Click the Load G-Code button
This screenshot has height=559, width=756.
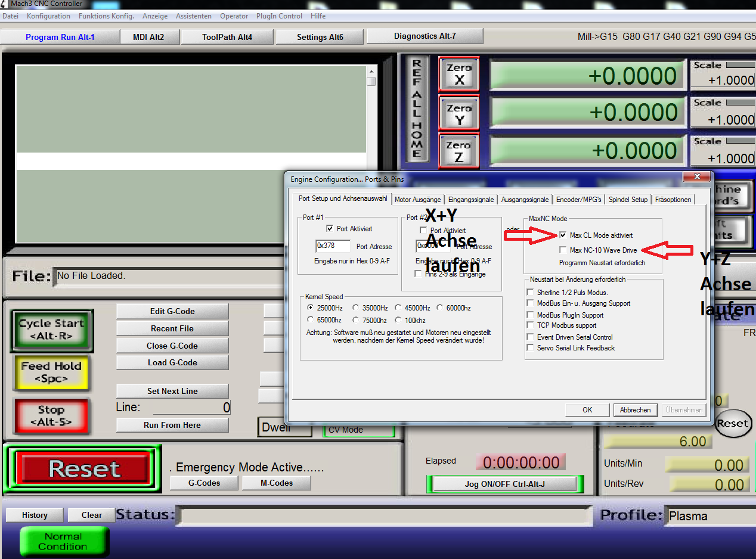coord(172,362)
